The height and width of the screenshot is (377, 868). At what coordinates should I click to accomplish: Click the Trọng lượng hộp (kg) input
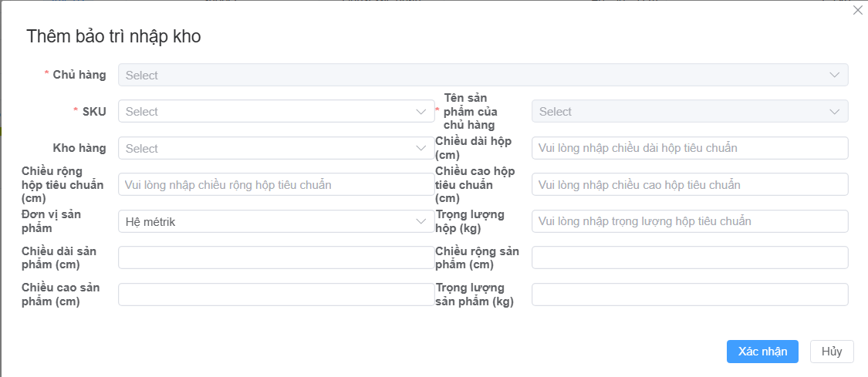click(x=689, y=221)
